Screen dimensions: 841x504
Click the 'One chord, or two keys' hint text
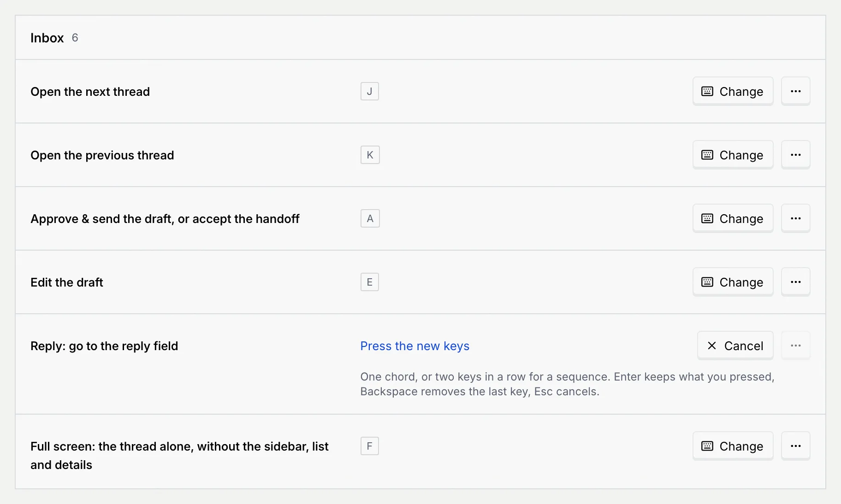[567, 384]
